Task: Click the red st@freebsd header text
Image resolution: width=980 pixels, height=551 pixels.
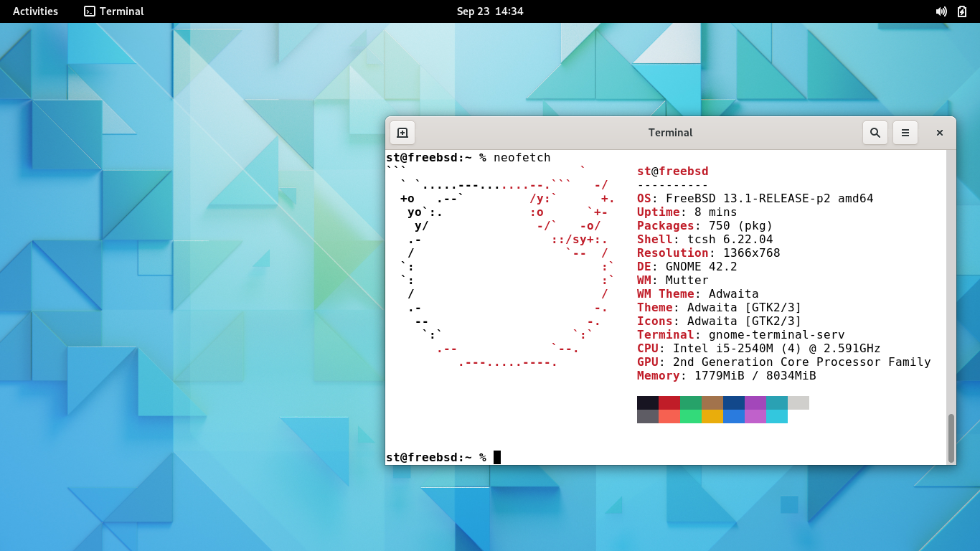Action: tap(673, 171)
